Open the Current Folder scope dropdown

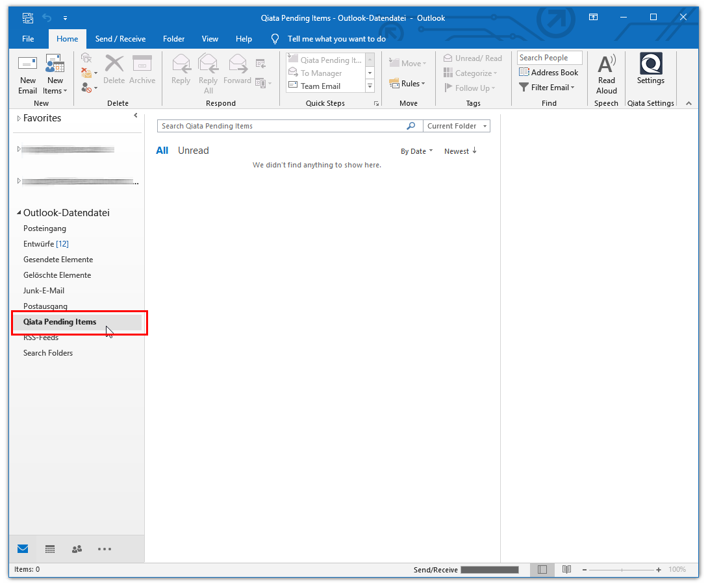click(456, 126)
